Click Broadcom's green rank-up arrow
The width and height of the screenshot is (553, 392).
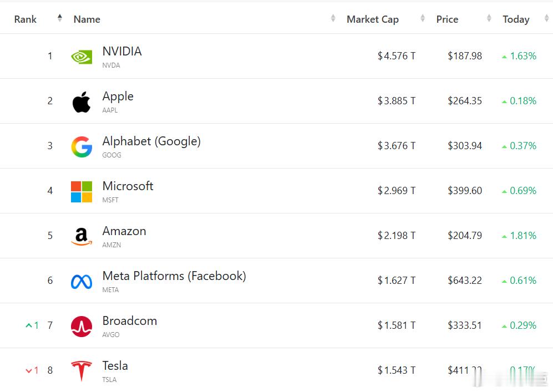click(x=29, y=325)
